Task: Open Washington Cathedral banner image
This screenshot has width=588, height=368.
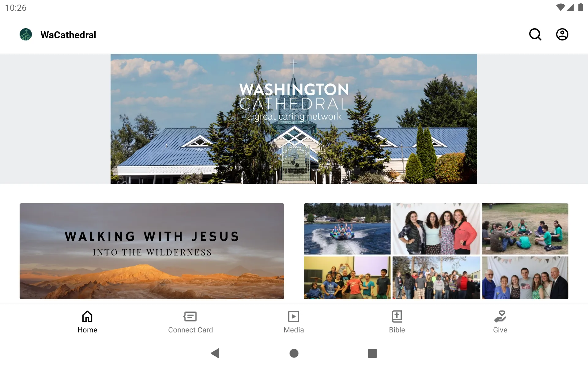Action: (294, 119)
